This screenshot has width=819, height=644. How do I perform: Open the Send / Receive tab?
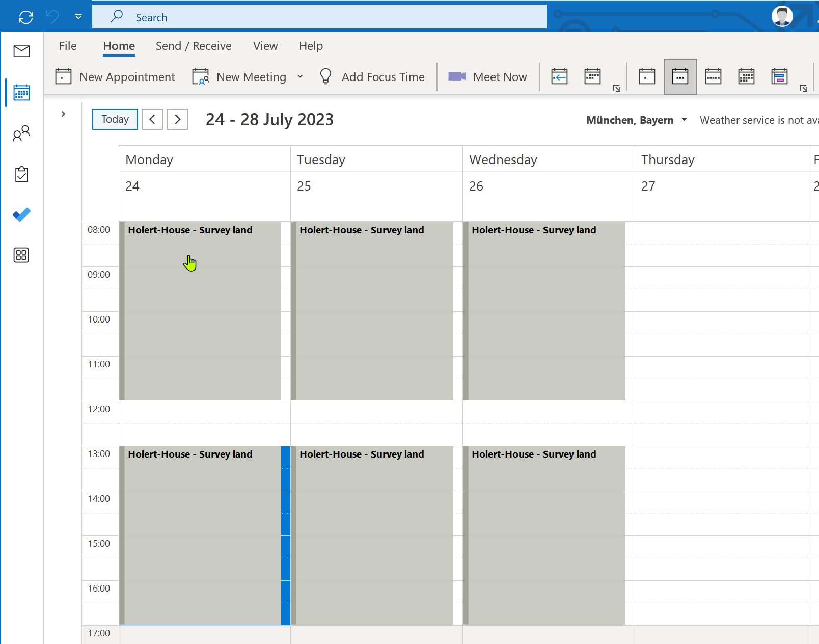(x=194, y=46)
